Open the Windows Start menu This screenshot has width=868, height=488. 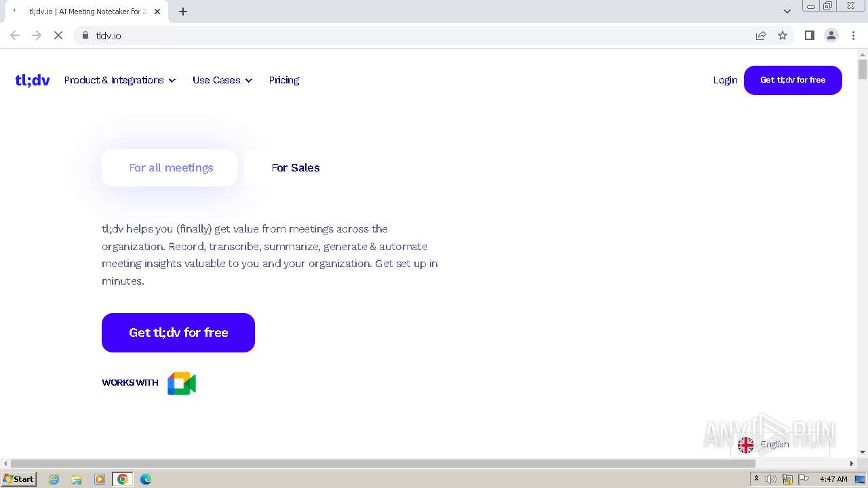click(x=19, y=479)
